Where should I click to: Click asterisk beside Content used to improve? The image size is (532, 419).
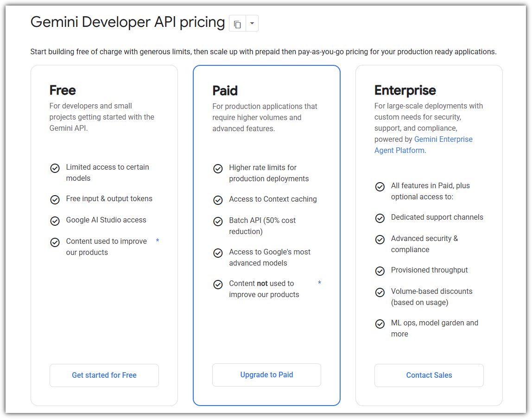158,241
